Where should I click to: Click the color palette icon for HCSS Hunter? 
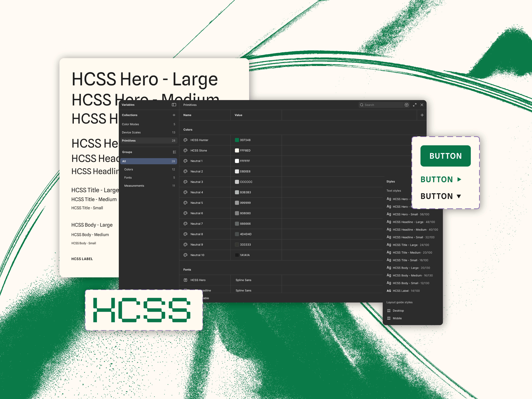click(185, 140)
